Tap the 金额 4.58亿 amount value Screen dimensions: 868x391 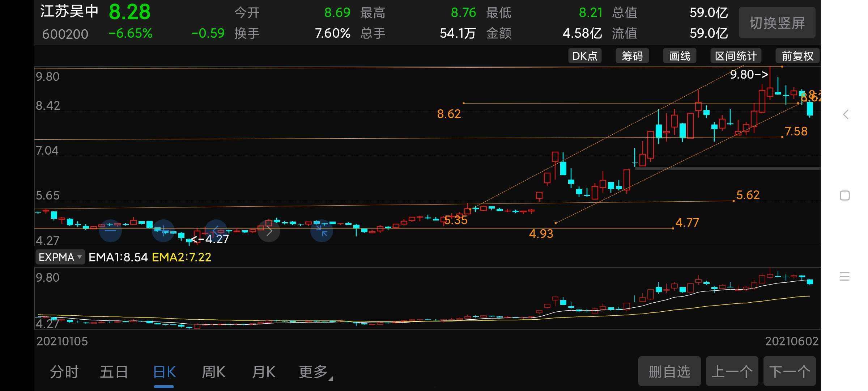tap(582, 33)
